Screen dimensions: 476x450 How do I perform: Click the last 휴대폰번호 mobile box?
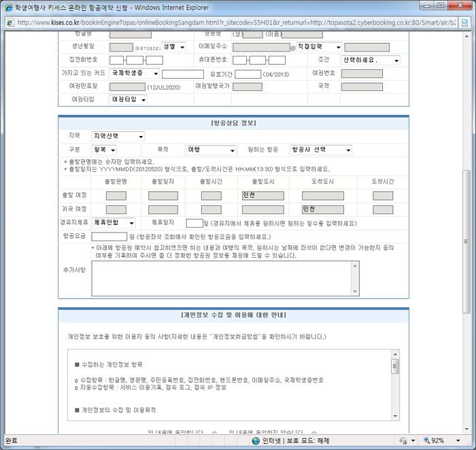click(x=277, y=60)
